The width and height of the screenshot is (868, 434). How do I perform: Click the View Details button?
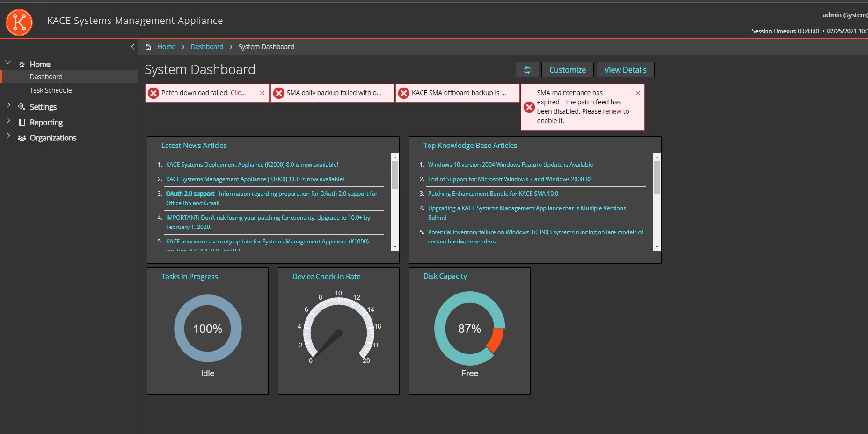(625, 70)
